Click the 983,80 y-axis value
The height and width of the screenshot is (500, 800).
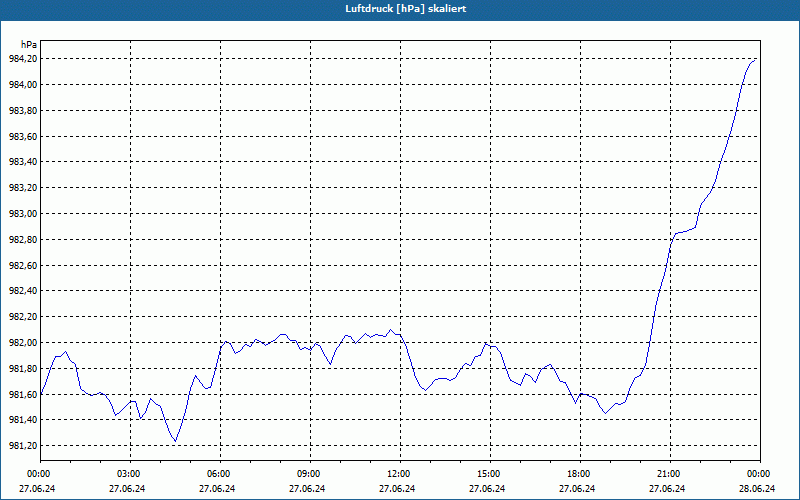click(x=23, y=111)
